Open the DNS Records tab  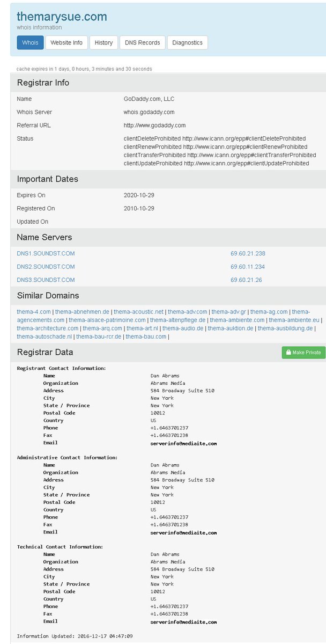143,42
